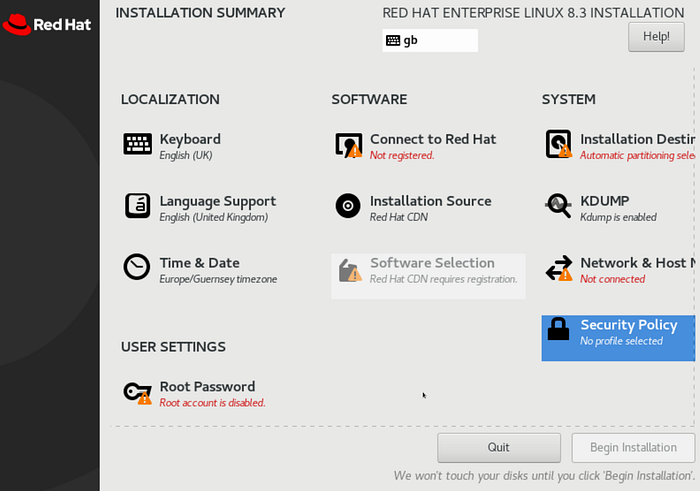This screenshot has height=491, width=700.
Task: Select the Security Policy entry
Action: (x=618, y=338)
